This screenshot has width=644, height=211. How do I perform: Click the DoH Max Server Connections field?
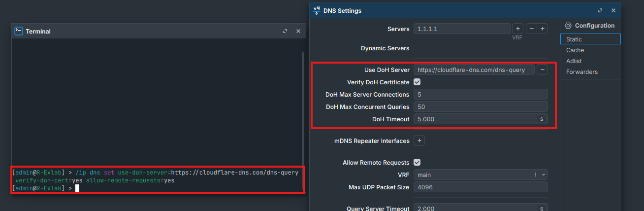(481, 95)
